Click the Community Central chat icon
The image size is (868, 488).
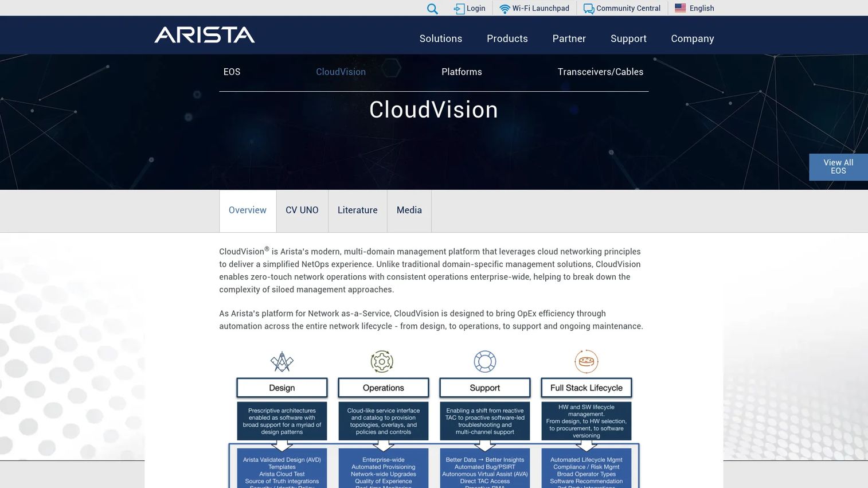point(589,9)
